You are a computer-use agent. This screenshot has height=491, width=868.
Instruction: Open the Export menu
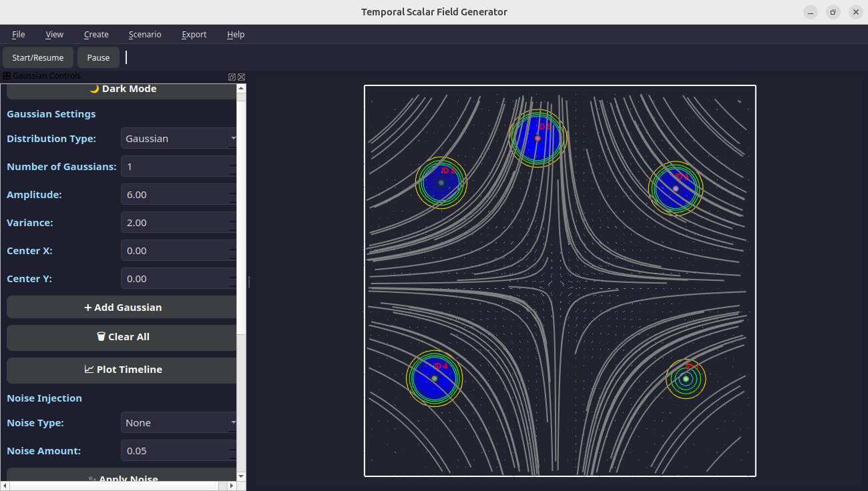click(194, 35)
